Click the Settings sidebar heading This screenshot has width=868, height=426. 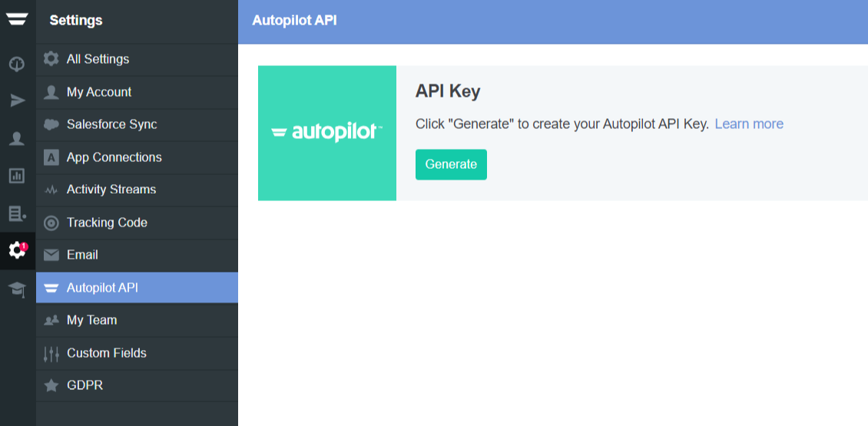click(x=76, y=21)
